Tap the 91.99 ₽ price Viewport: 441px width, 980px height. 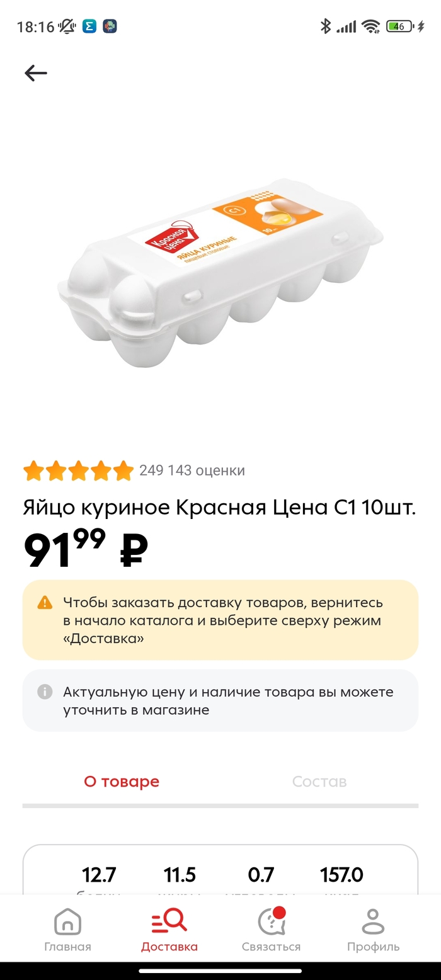(x=85, y=549)
